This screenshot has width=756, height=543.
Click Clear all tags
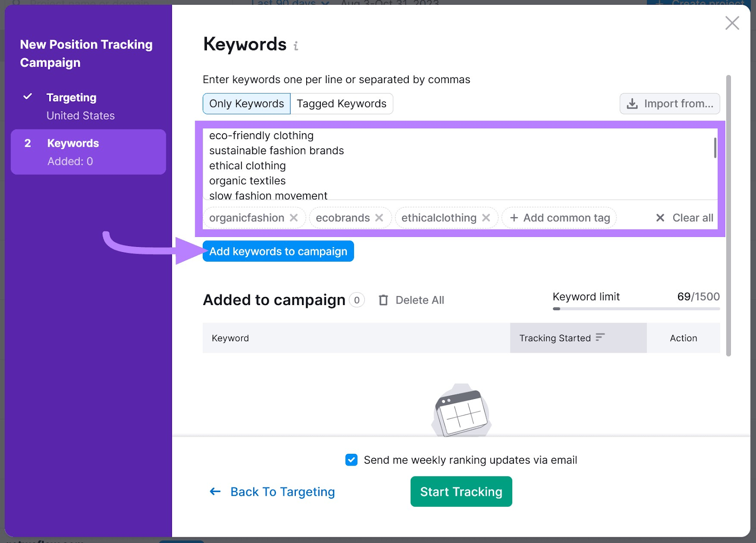pyautogui.click(x=685, y=218)
